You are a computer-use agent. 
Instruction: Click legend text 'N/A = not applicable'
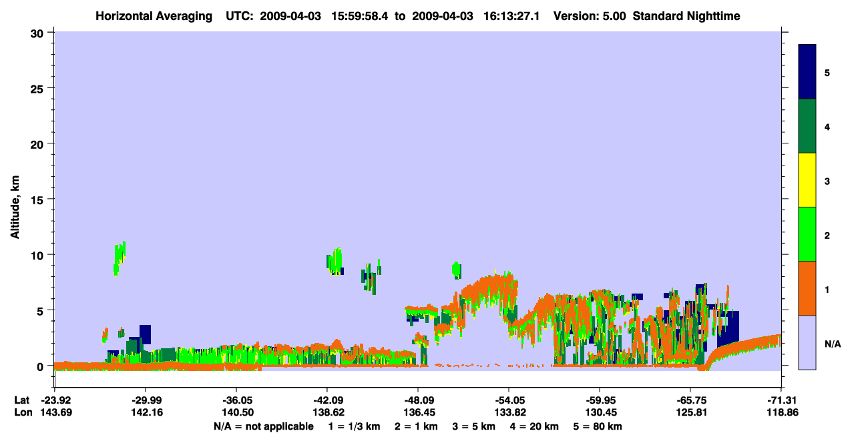click(x=263, y=426)
